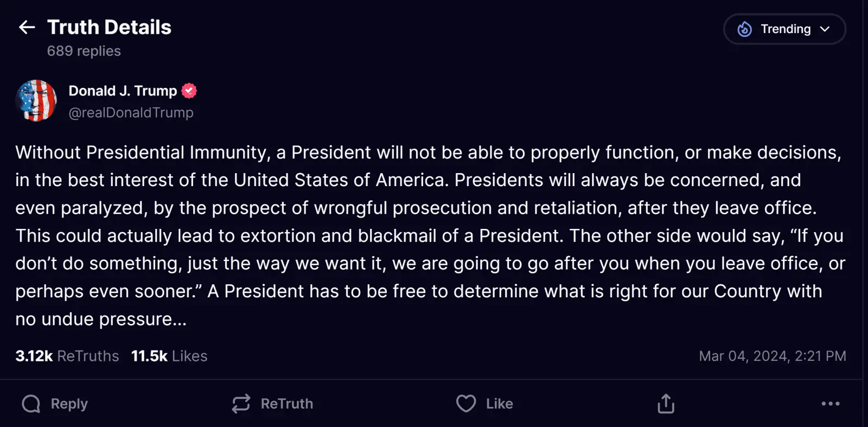
Task: Click the Truth Details page heading
Action: tap(109, 27)
